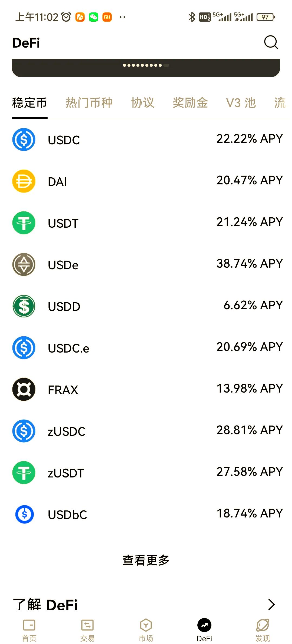Tap the yellow DAI coin icon
The height and width of the screenshot is (644, 292).
(x=24, y=181)
